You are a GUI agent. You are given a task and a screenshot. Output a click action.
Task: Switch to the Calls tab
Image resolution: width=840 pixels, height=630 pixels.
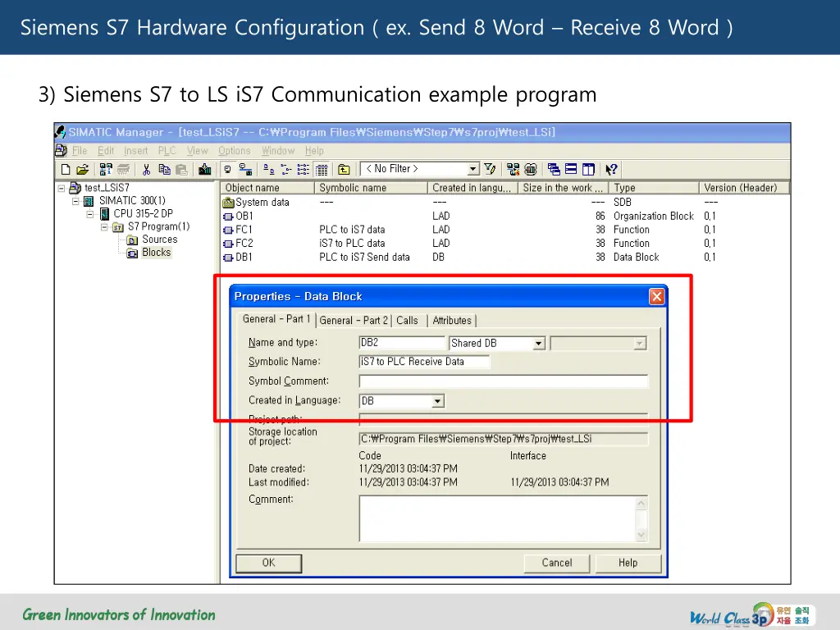click(x=407, y=321)
